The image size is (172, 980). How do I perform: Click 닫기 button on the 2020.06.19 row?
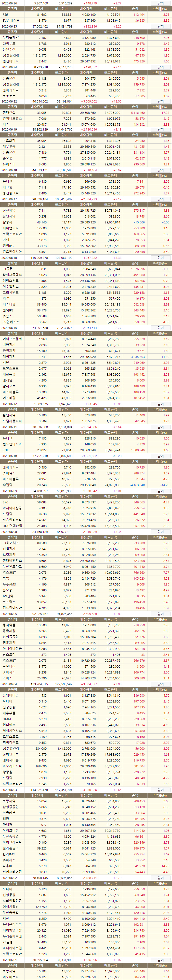coord(161,130)
